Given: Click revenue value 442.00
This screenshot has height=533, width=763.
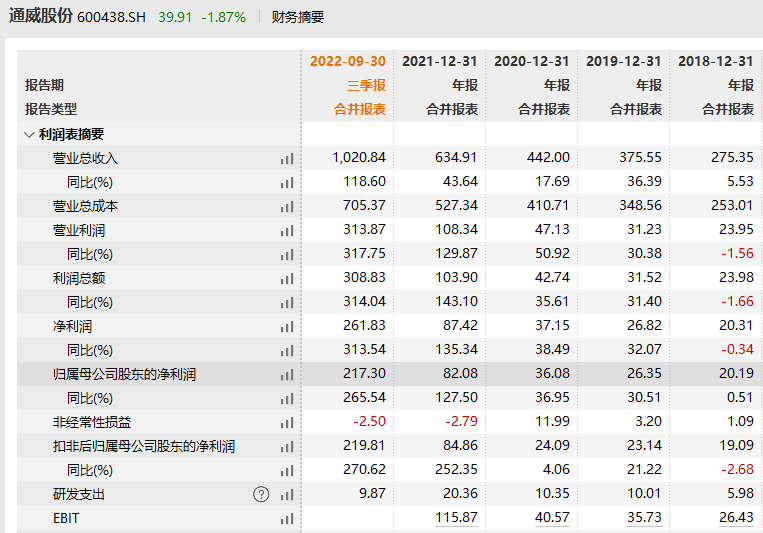Looking at the screenshot, I should click(x=548, y=158).
